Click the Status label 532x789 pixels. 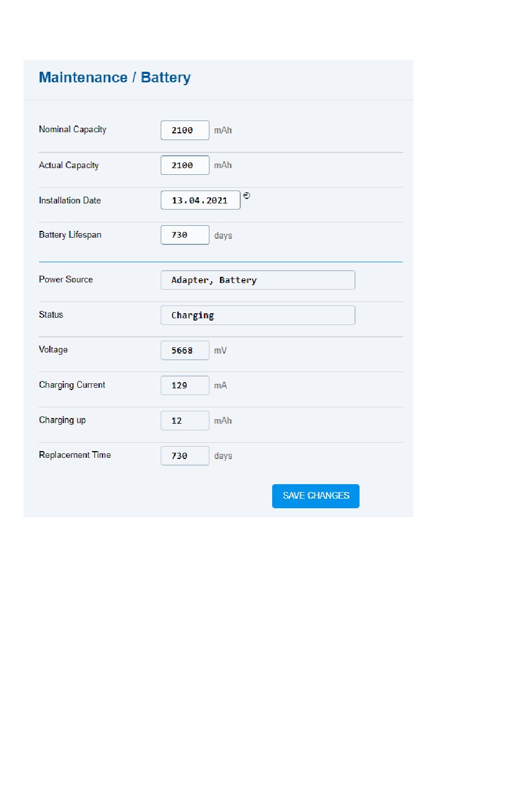click(x=51, y=315)
